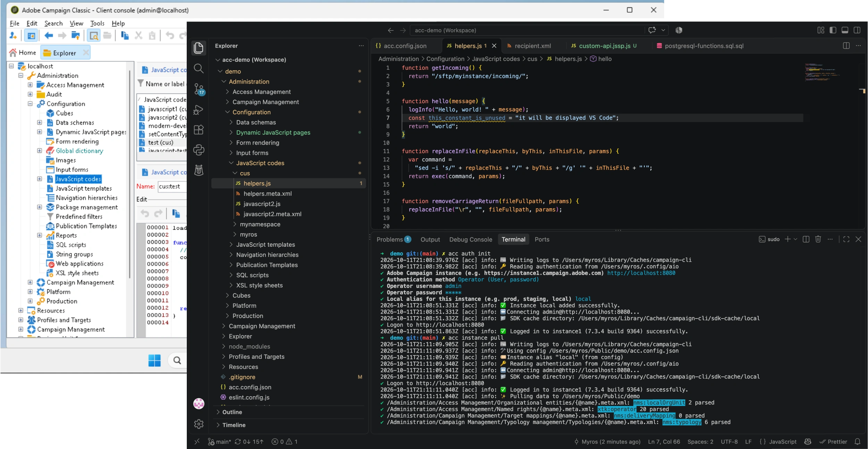Click the Windows taskbar search icon
The image size is (868, 449).
[177, 361]
